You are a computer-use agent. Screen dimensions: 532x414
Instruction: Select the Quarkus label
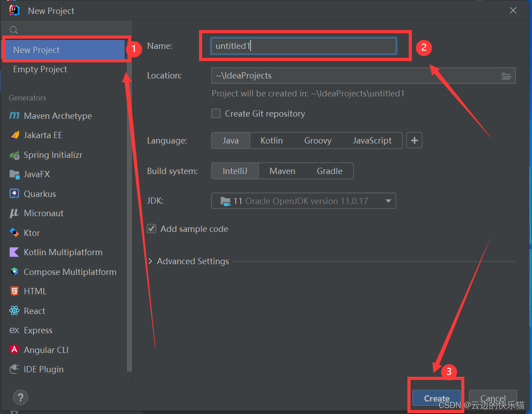tap(40, 194)
